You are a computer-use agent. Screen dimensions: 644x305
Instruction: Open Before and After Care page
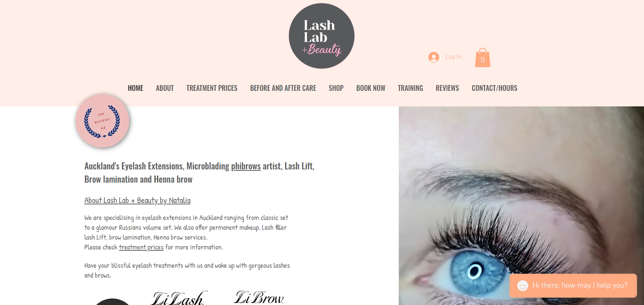click(x=283, y=88)
